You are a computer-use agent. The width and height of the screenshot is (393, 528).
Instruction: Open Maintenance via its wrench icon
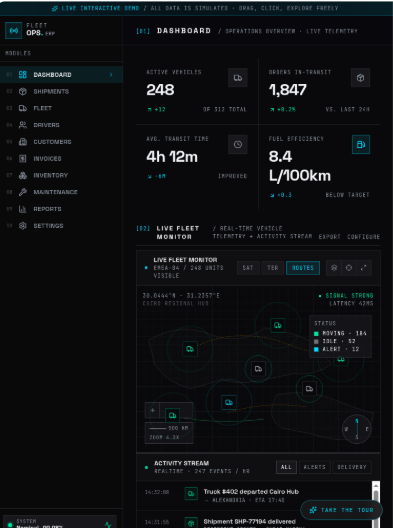click(23, 192)
